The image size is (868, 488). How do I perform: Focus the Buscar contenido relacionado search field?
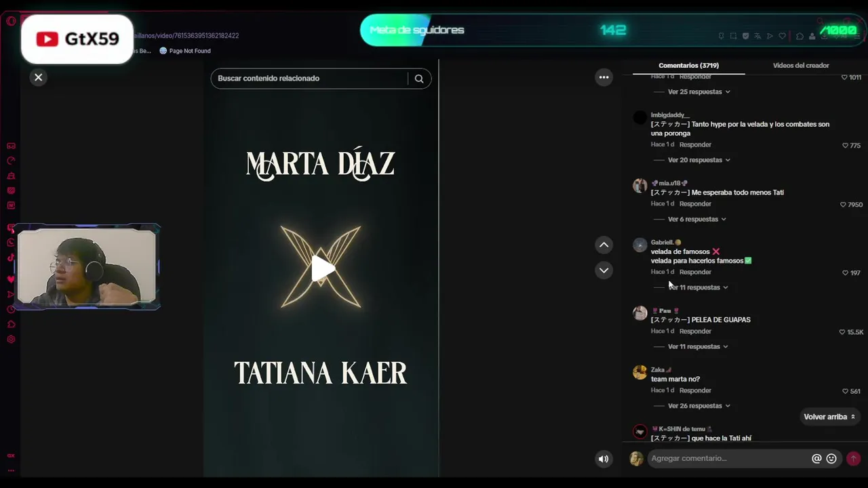(x=309, y=79)
